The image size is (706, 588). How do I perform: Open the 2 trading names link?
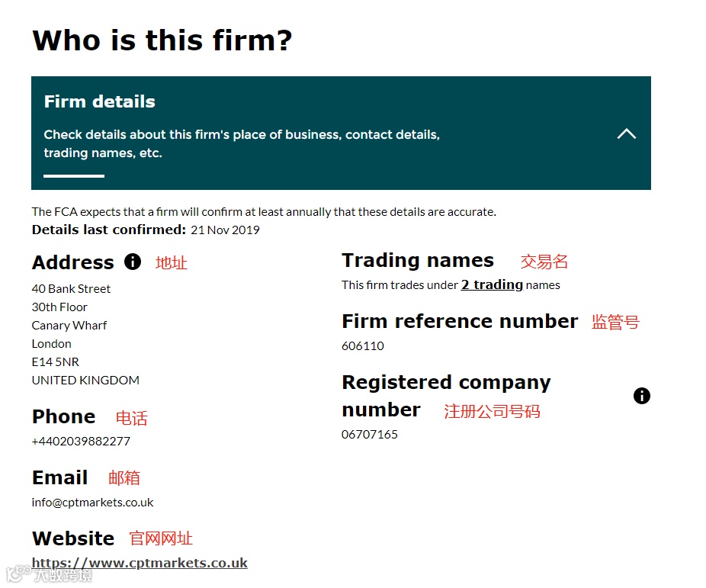point(492,285)
